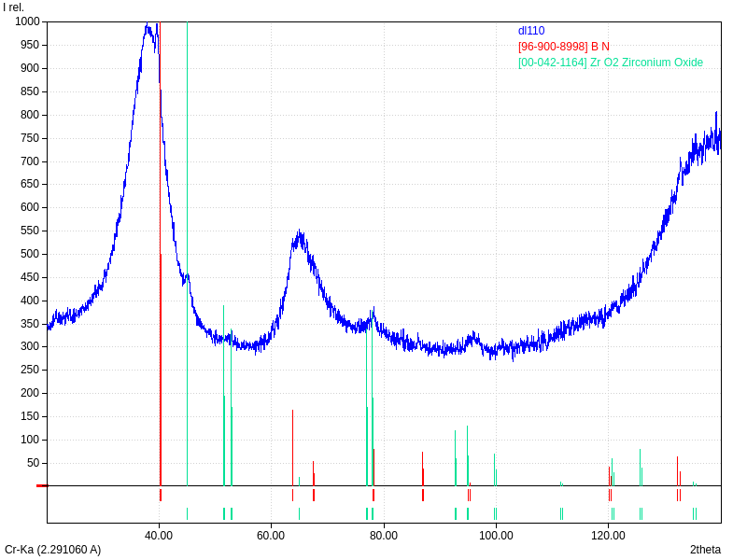
Task: Click the blue peak apex near 65 degrees
Action: pyautogui.click(x=299, y=233)
